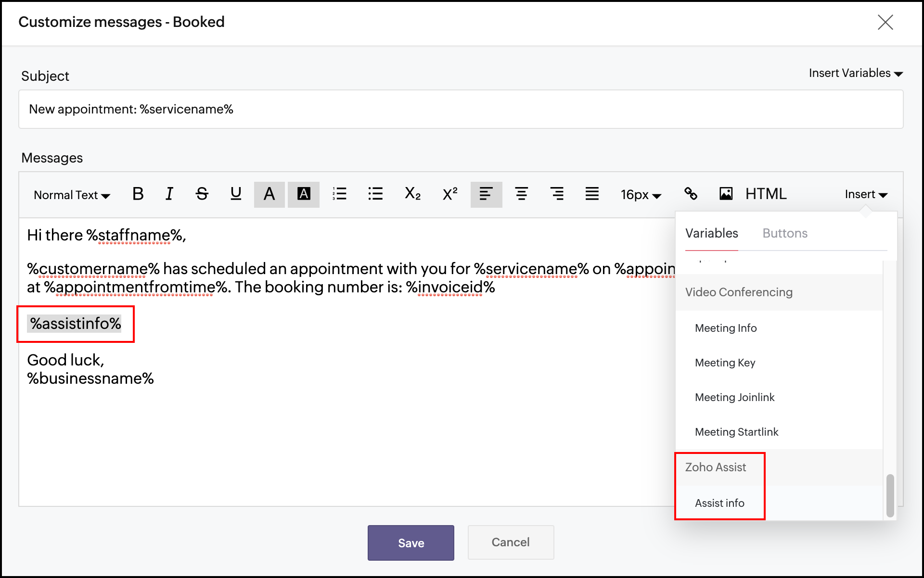Select Meeting Joinlink variable

point(734,398)
